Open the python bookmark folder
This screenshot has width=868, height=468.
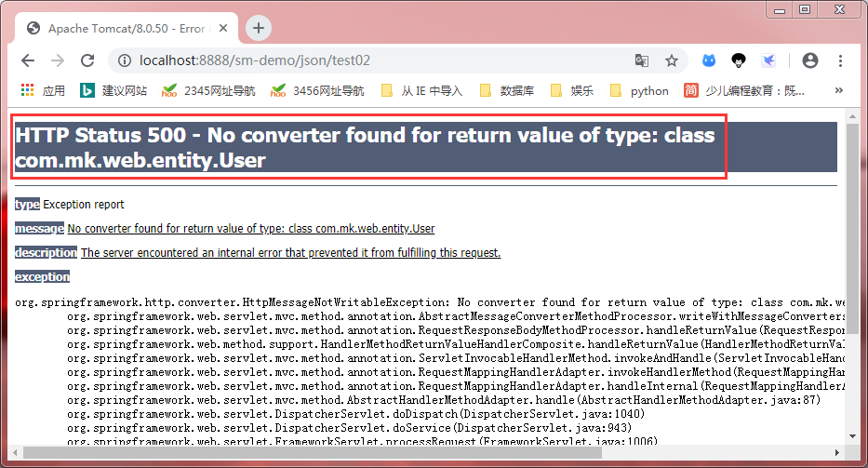tap(639, 91)
